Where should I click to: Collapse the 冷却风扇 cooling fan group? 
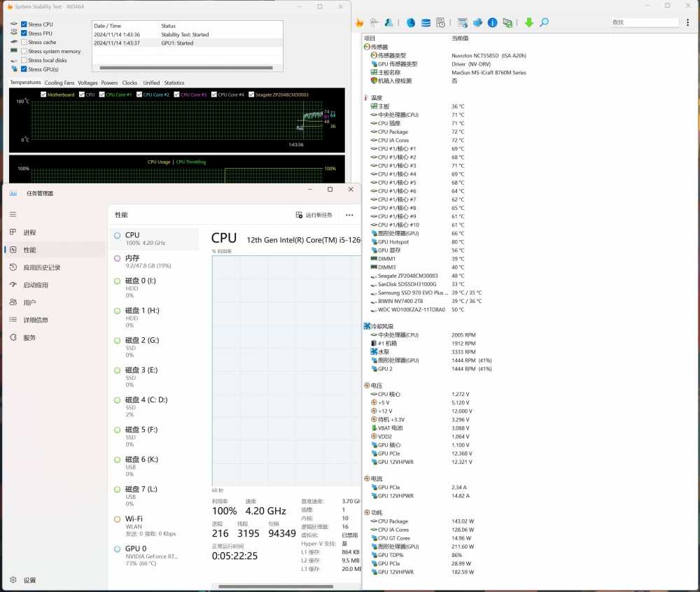click(382, 326)
